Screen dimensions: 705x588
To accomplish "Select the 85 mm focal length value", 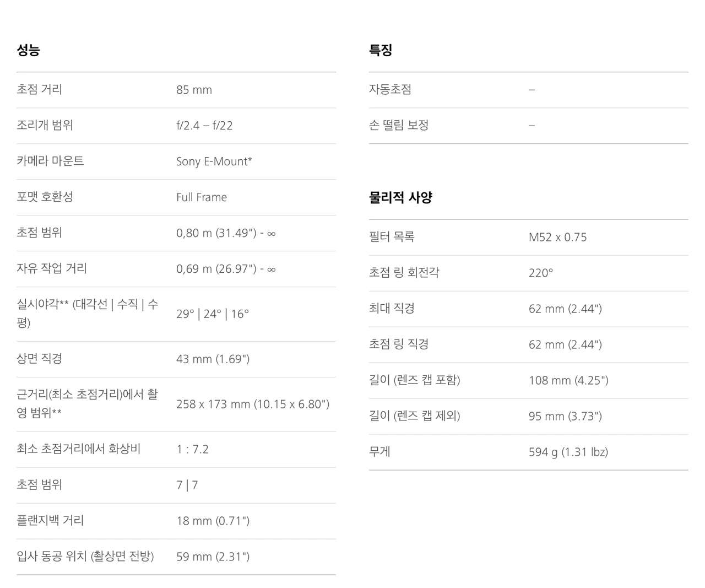I will pos(194,90).
